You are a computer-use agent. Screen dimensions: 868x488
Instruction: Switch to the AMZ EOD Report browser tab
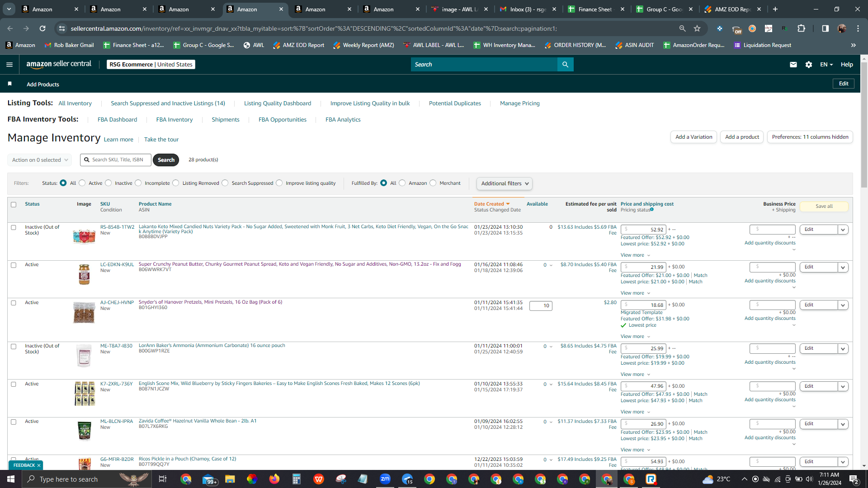click(733, 9)
